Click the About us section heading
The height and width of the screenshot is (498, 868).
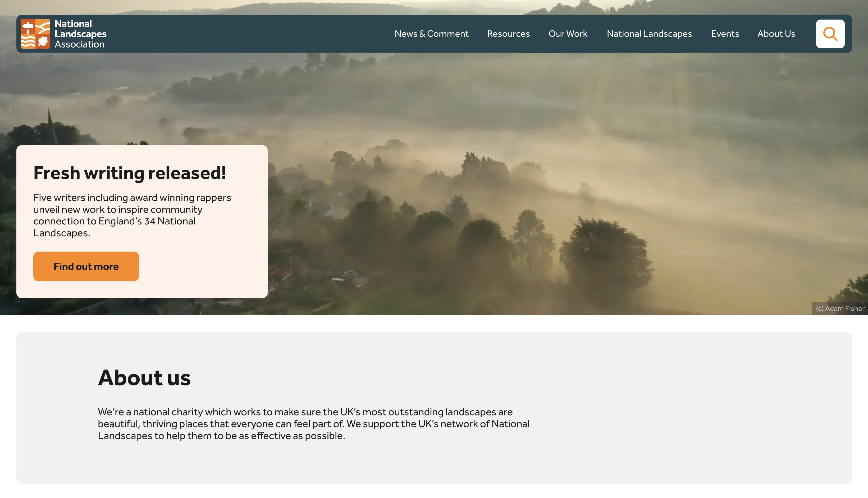click(144, 378)
